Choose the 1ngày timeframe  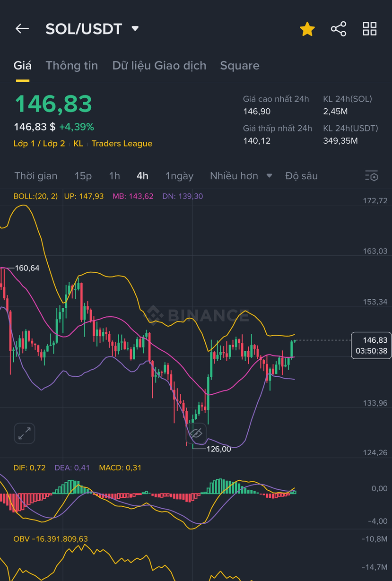click(x=179, y=176)
